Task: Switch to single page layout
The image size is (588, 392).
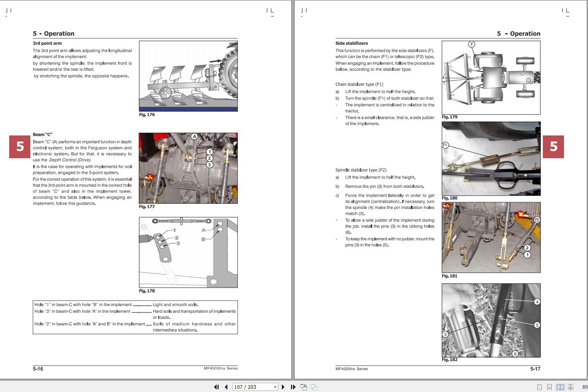Action: [x=539, y=387]
